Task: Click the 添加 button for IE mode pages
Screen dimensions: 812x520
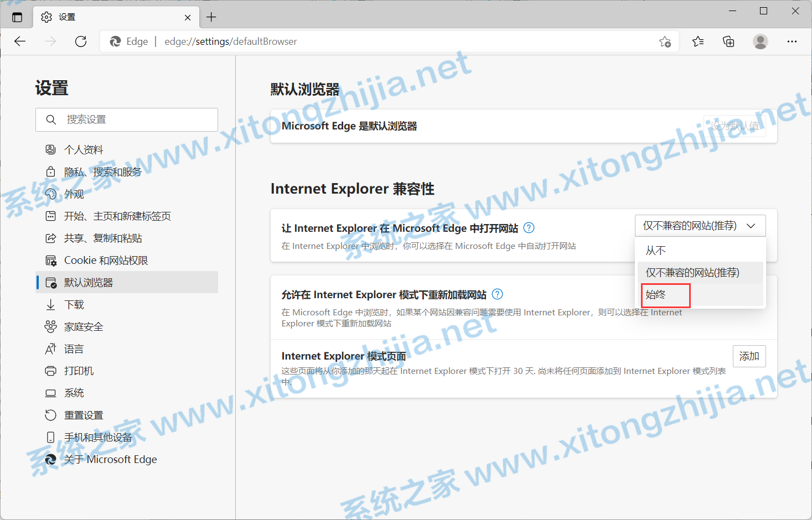Action: (x=749, y=356)
